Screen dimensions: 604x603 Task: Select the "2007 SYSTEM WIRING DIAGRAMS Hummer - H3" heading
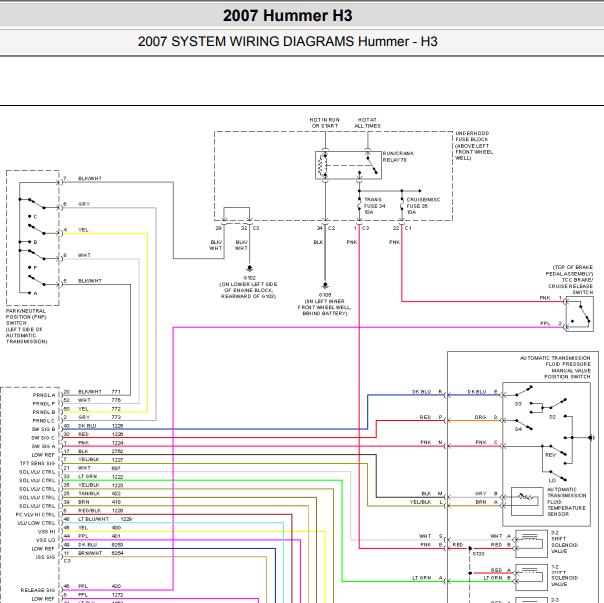[x=287, y=41]
